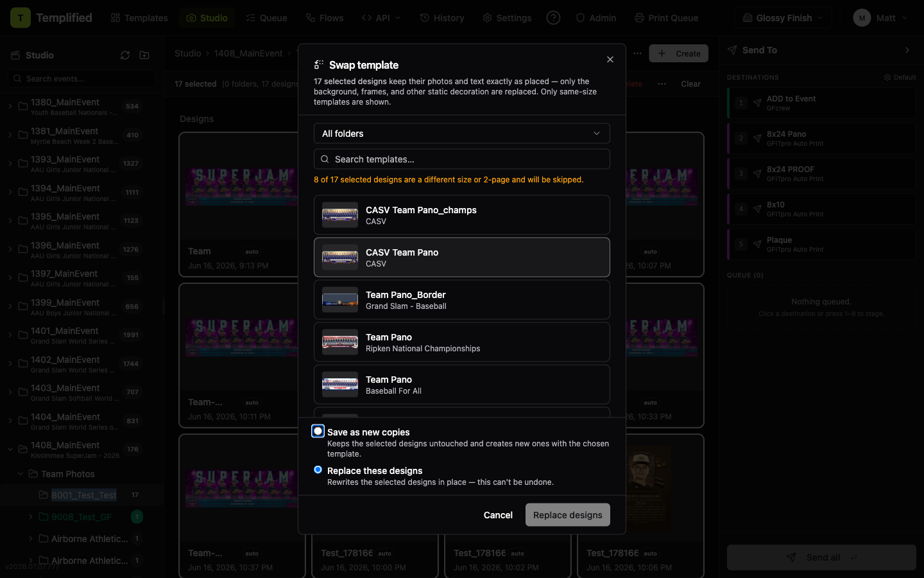
Task: Select the CASV Team Pano_champs template
Action: point(462,215)
